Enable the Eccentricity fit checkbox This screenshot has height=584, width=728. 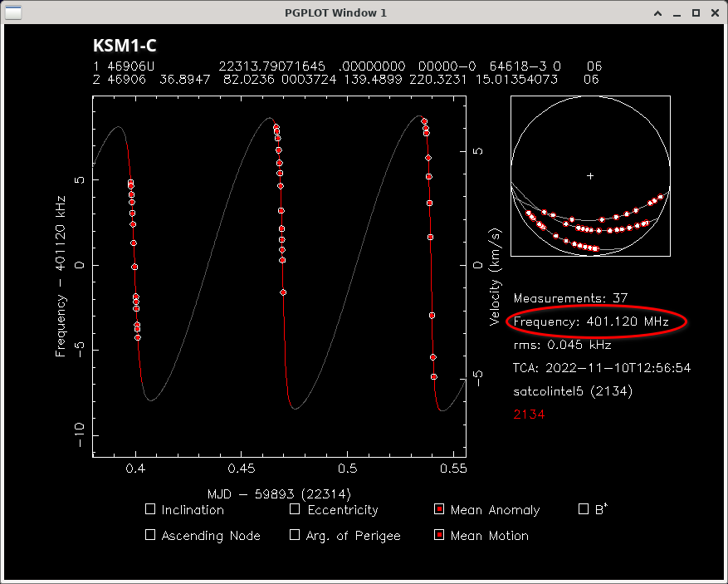pyautogui.click(x=295, y=508)
